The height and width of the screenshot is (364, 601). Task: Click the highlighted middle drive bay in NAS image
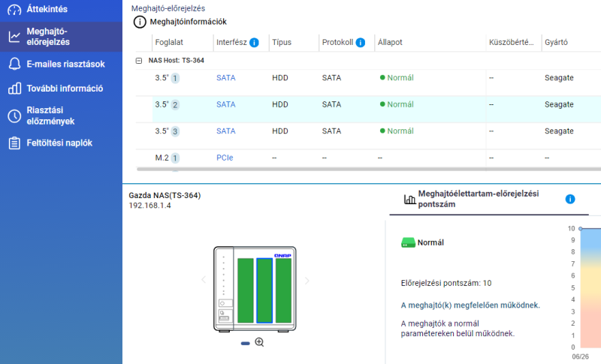tap(264, 290)
